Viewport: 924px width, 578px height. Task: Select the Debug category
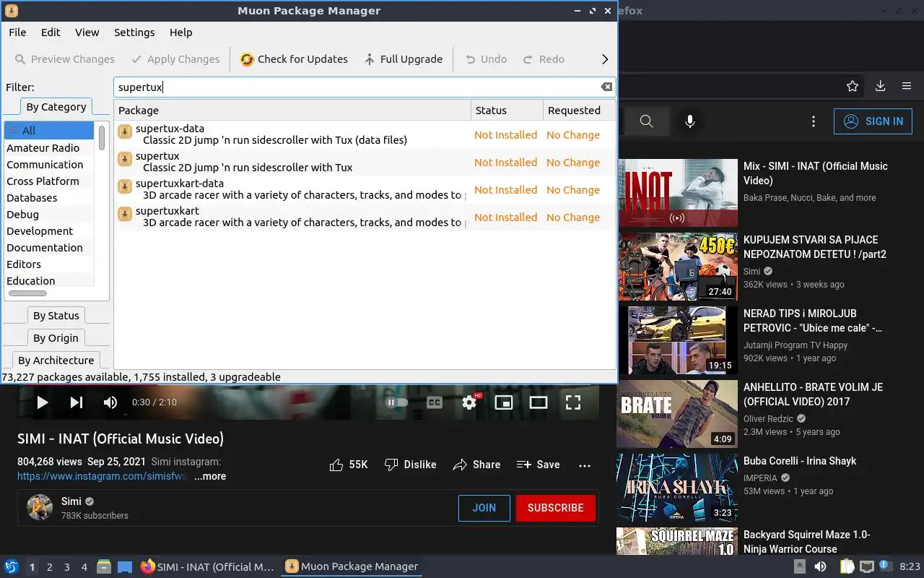click(49, 215)
